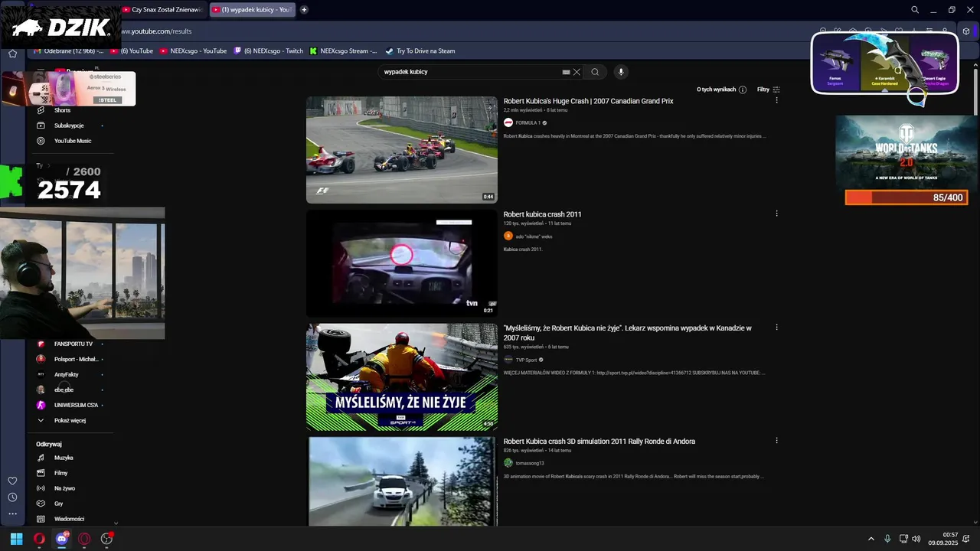Viewport: 980px width, 551px height.
Task: Open 'O tych wynikach' info
Action: click(721, 90)
